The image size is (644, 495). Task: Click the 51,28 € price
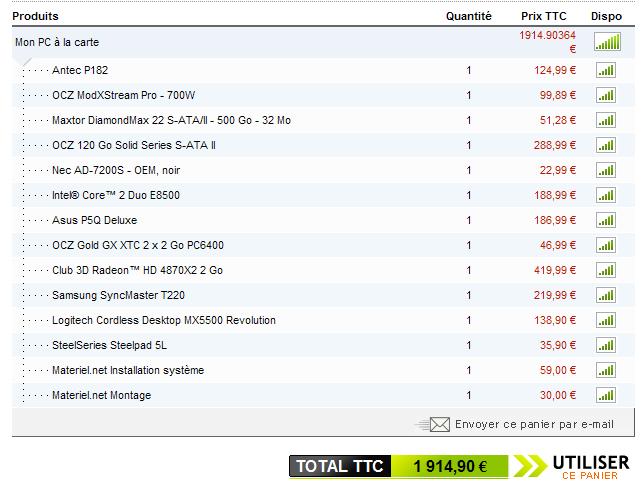[x=558, y=120]
